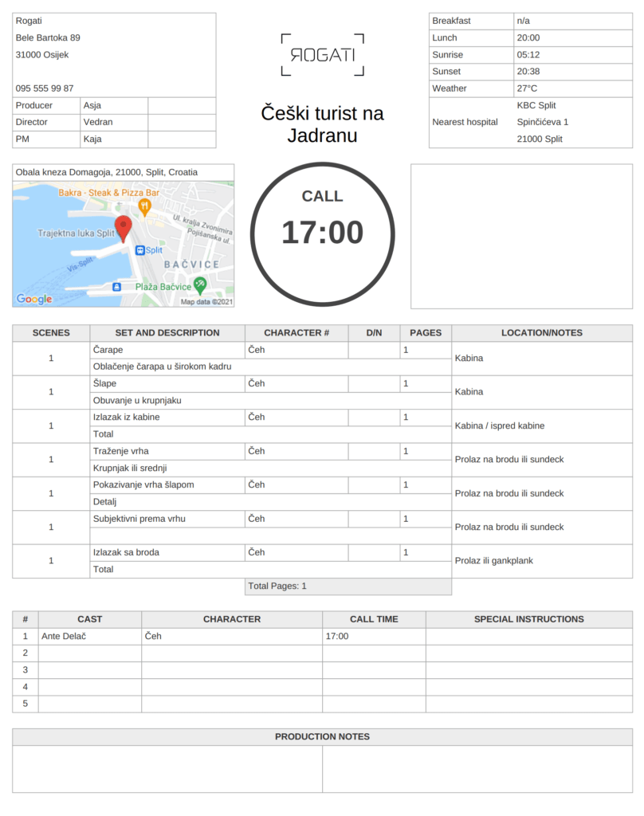Screen dimensions: 644x816
Task: Click the PRODUCTION NOTES header
Action: tap(322, 737)
